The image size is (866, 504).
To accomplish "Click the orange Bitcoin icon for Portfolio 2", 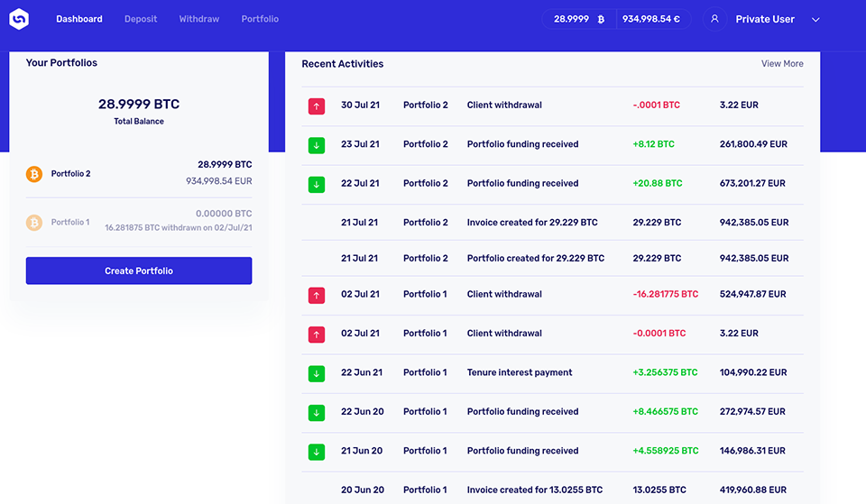I will 34,174.
